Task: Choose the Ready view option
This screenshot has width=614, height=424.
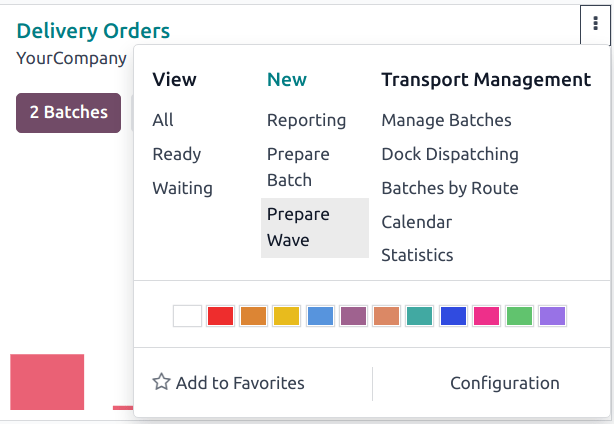Action: [177, 154]
